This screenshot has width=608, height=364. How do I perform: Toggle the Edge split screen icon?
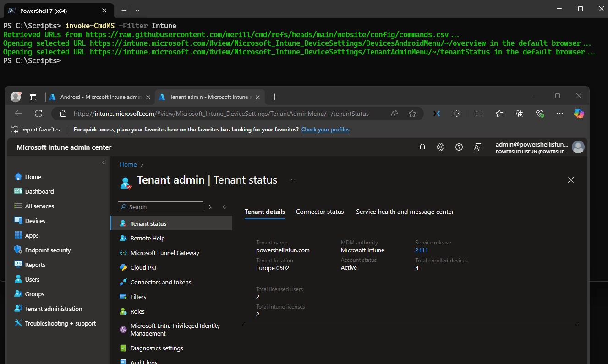coord(479,114)
